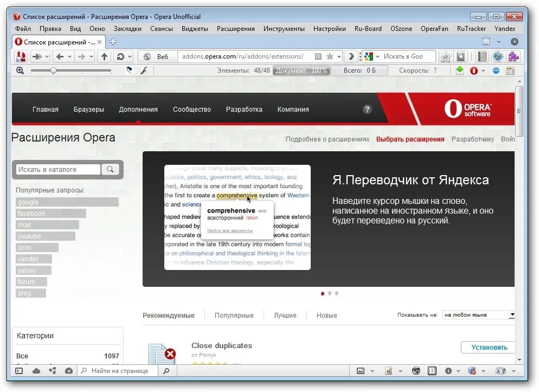Screen dimensions: 539x392
Task: Click the purple puzzle extensions icon
Action: [x=514, y=56]
